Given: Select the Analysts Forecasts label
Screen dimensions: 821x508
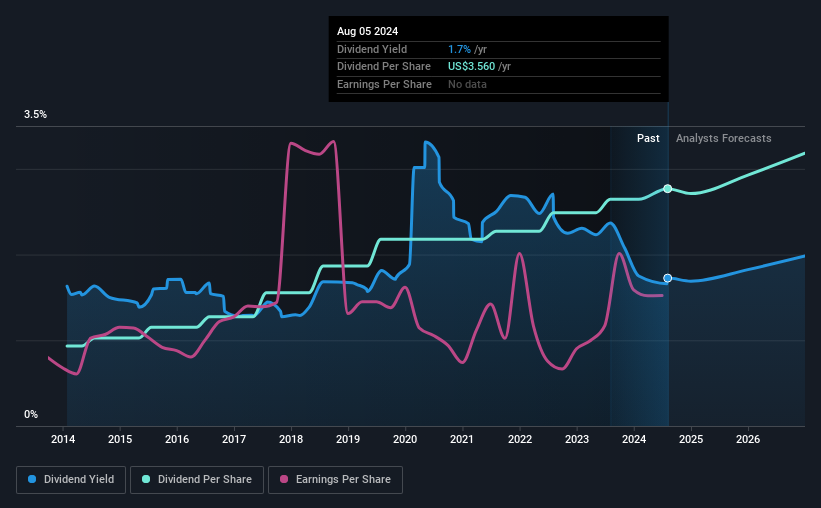Looking at the screenshot, I should (x=723, y=138).
